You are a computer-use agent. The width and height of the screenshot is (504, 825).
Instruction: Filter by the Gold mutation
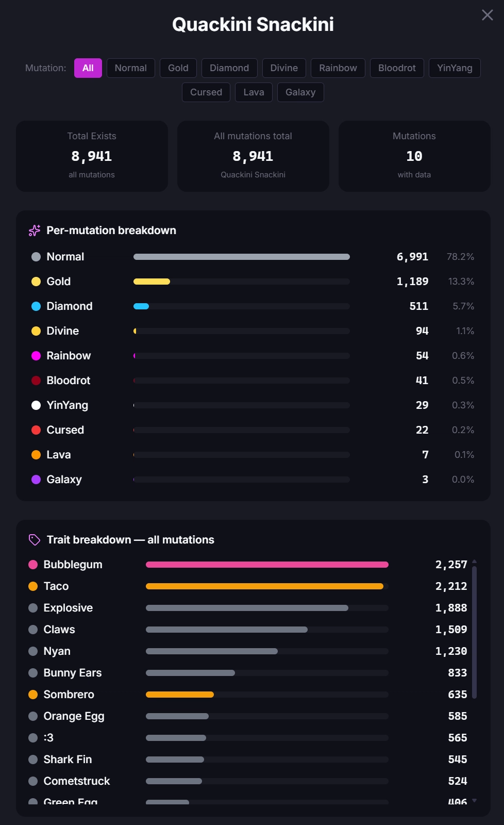178,68
